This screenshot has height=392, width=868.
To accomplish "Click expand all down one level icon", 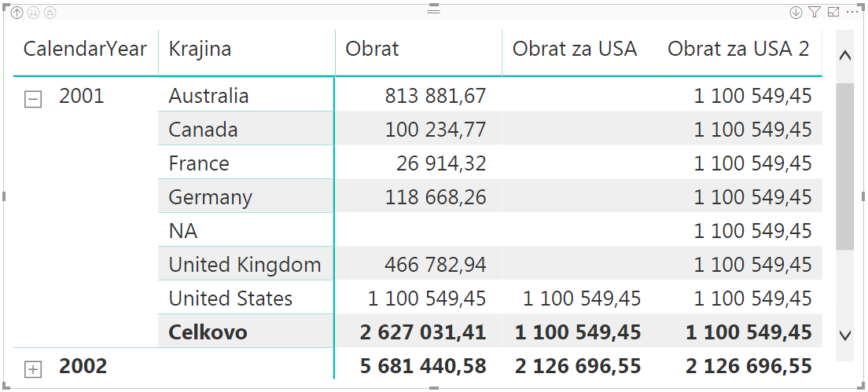I will 50,12.
